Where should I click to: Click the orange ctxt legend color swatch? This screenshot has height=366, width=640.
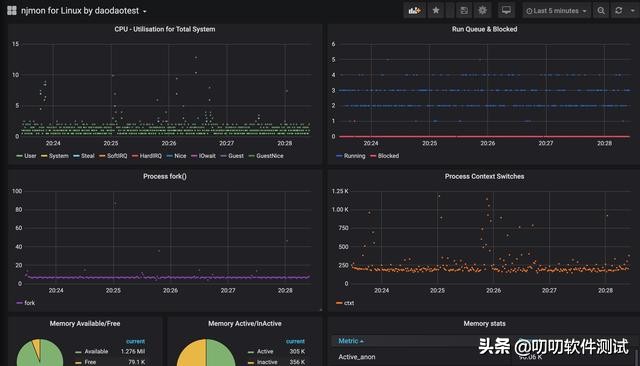pyautogui.click(x=339, y=303)
